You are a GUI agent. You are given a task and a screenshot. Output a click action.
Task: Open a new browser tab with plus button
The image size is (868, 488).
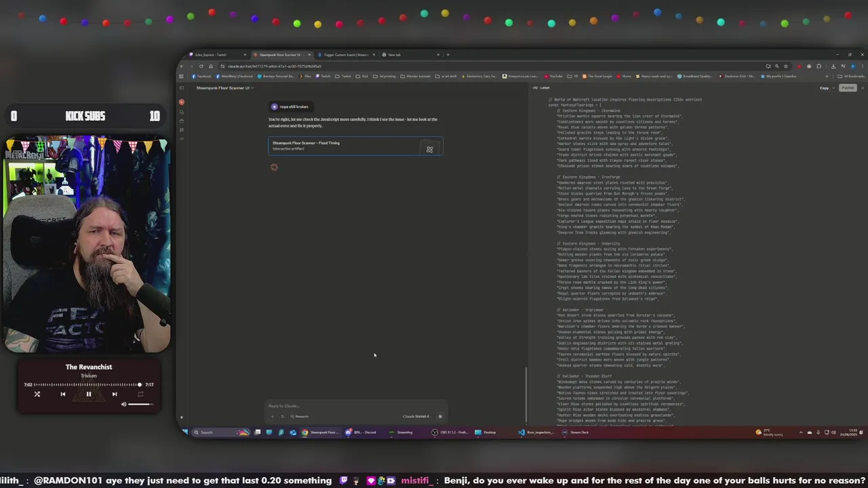click(448, 54)
